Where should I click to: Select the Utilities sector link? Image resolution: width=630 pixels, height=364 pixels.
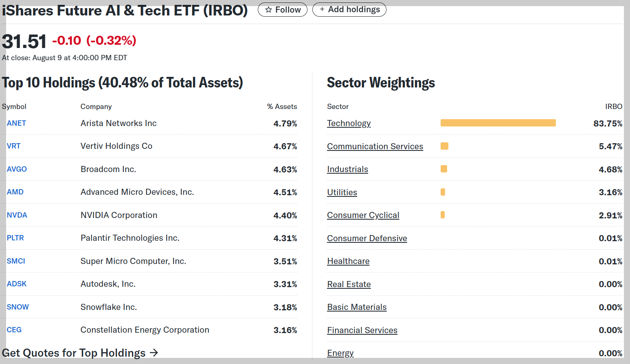pyautogui.click(x=342, y=192)
